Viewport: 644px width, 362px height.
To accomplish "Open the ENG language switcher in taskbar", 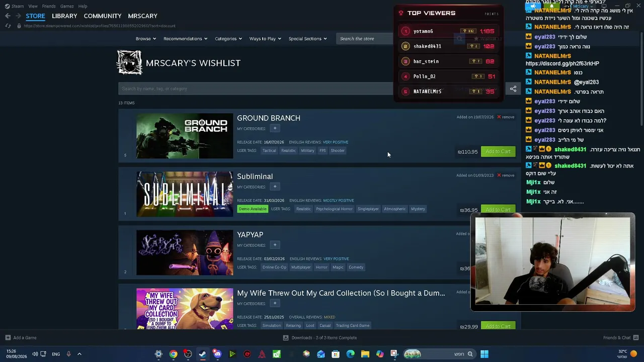I will tap(56, 354).
